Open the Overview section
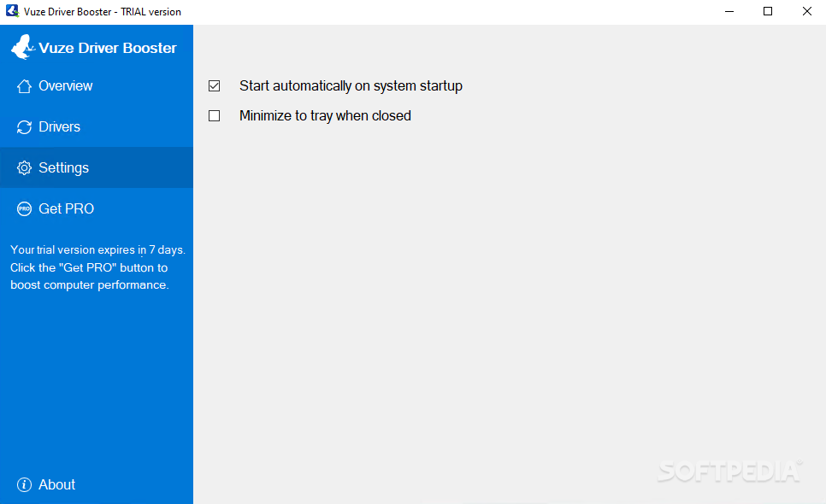Viewport: 826px width, 504px height. click(x=97, y=85)
